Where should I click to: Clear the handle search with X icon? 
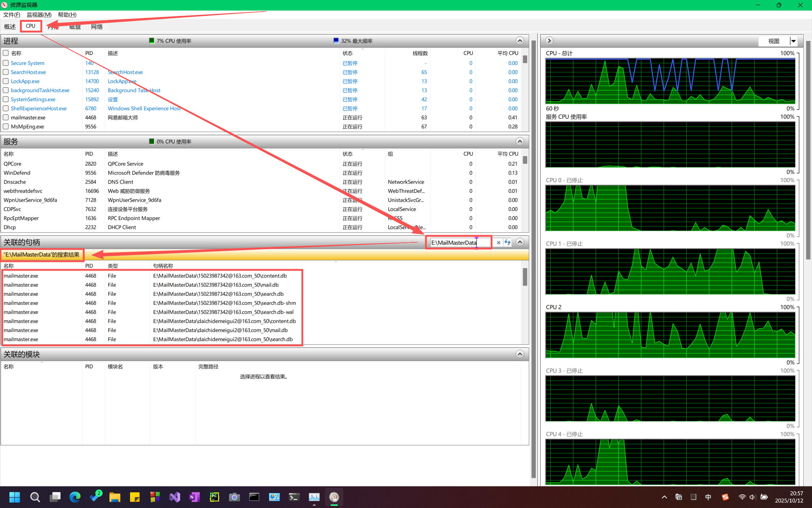click(498, 242)
